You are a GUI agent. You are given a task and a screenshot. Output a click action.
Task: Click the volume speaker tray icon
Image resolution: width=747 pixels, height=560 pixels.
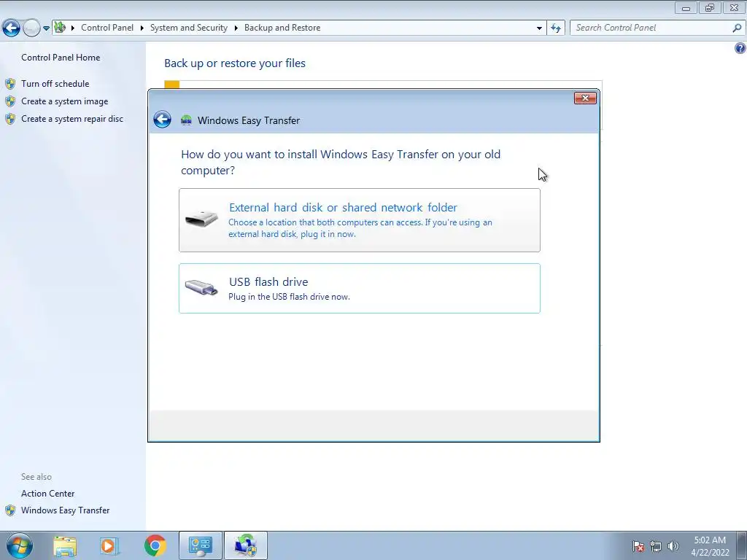pos(673,546)
